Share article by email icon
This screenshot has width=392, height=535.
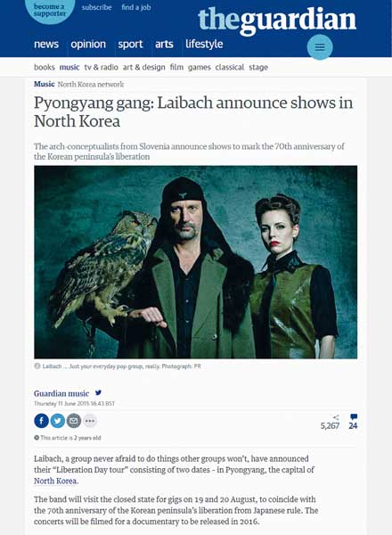tap(73, 421)
